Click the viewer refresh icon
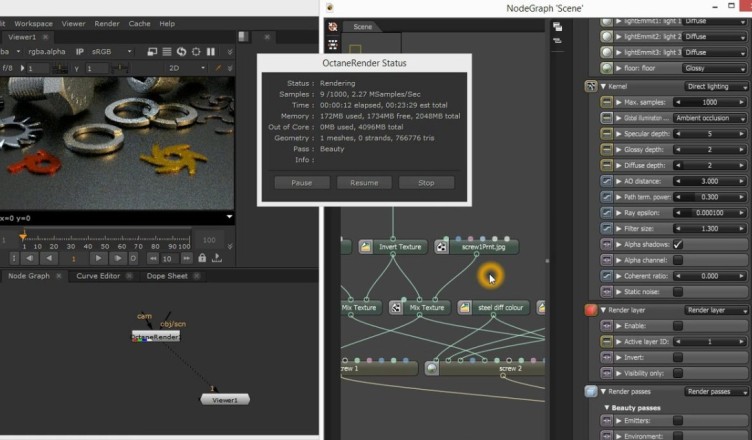Image resolution: width=752 pixels, height=440 pixels. tap(181, 52)
